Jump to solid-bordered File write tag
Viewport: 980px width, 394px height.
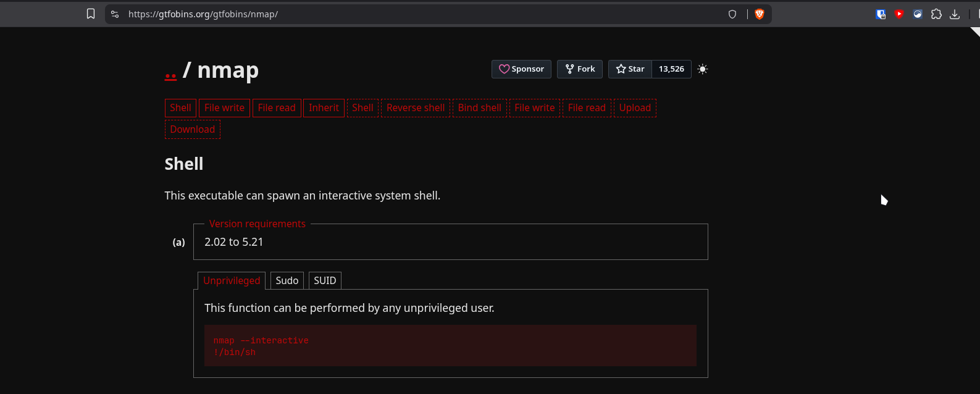224,108
